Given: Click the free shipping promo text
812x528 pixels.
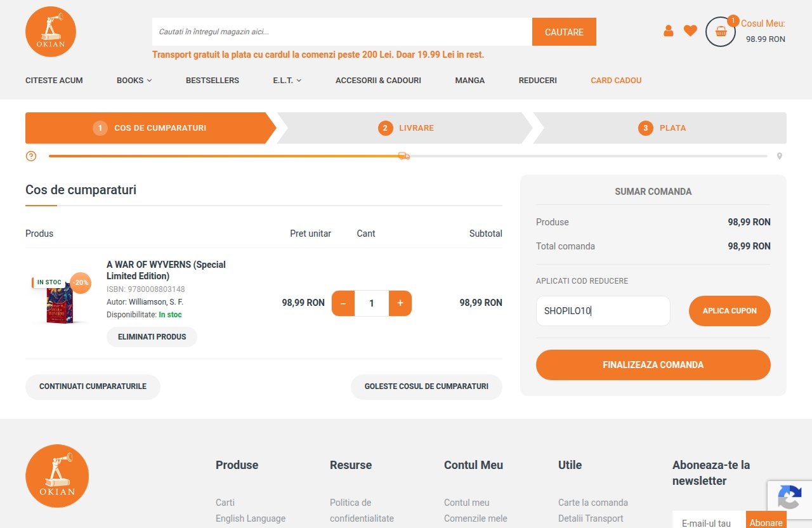Looking at the screenshot, I should point(318,55).
